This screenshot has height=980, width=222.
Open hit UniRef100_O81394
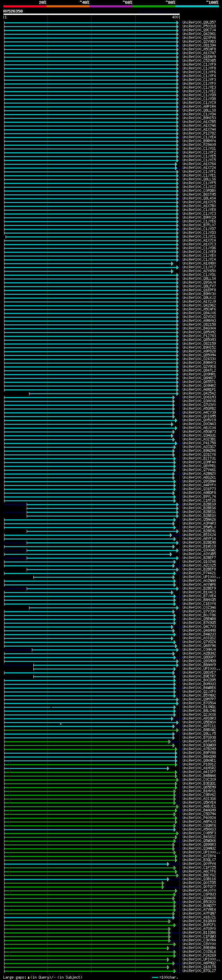pos(199,45)
